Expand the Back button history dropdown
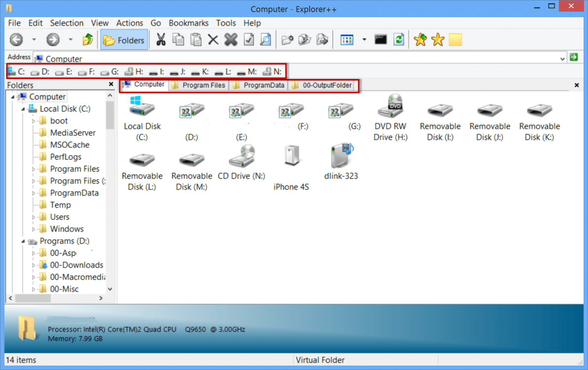This screenshot has width=588, height=370. (x=34, y=39)
